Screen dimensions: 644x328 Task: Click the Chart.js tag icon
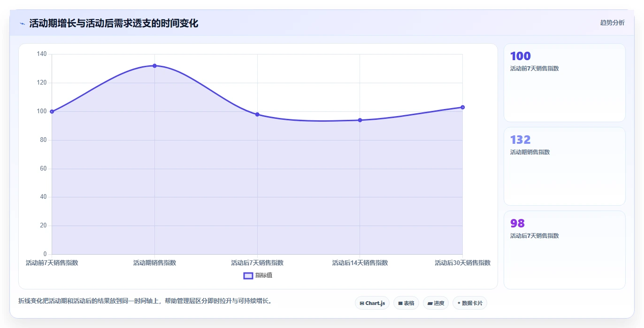coord(362,304)
